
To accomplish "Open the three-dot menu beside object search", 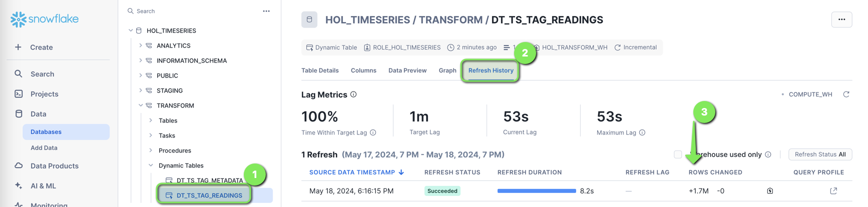I will click(266, 11).
